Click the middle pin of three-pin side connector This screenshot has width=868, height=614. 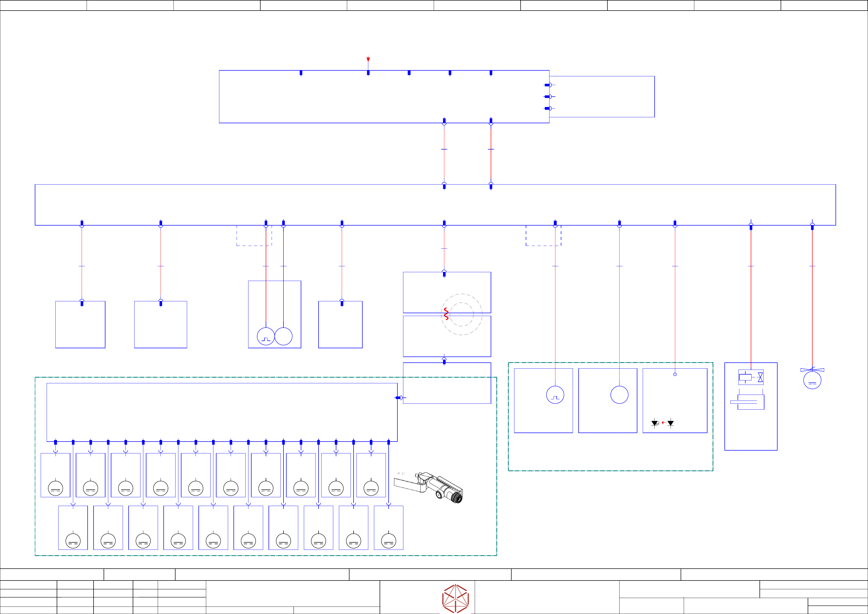[x=548, y=97]
